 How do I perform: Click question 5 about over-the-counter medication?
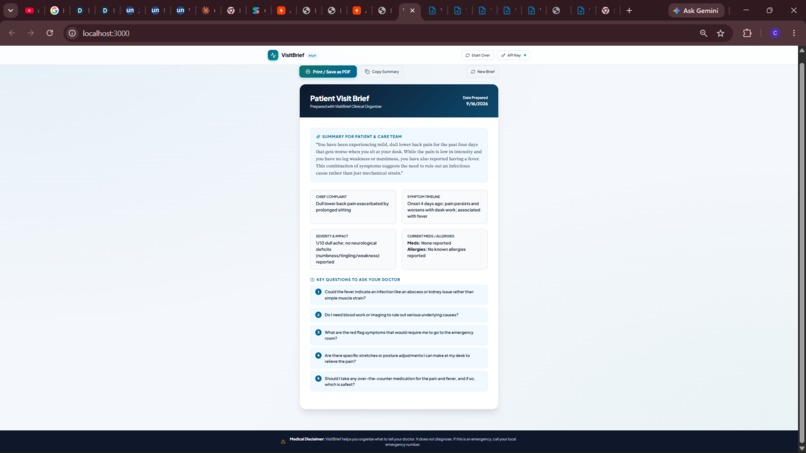coord(399,382)
